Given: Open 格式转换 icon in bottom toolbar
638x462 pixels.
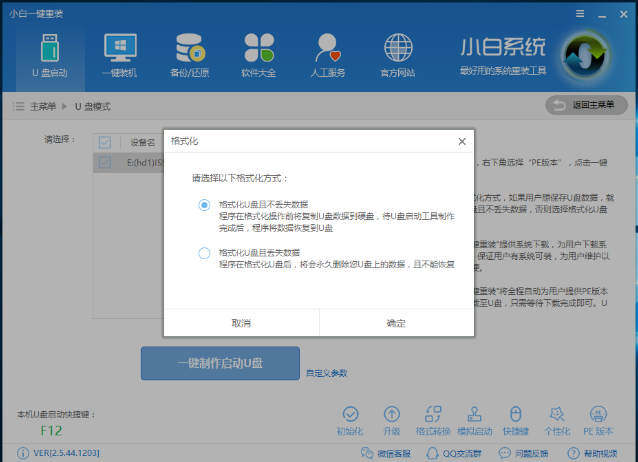Looking at the screenshot, I should coord(433,414).
